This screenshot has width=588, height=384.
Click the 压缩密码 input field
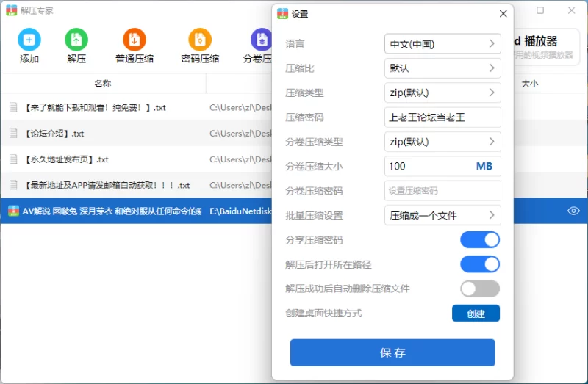[x=442, y=117]
